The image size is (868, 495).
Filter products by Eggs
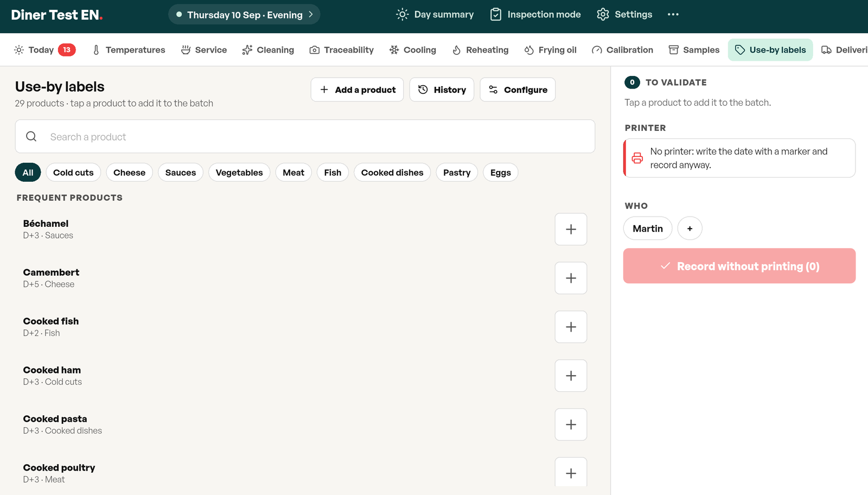(x=501, y=173)
